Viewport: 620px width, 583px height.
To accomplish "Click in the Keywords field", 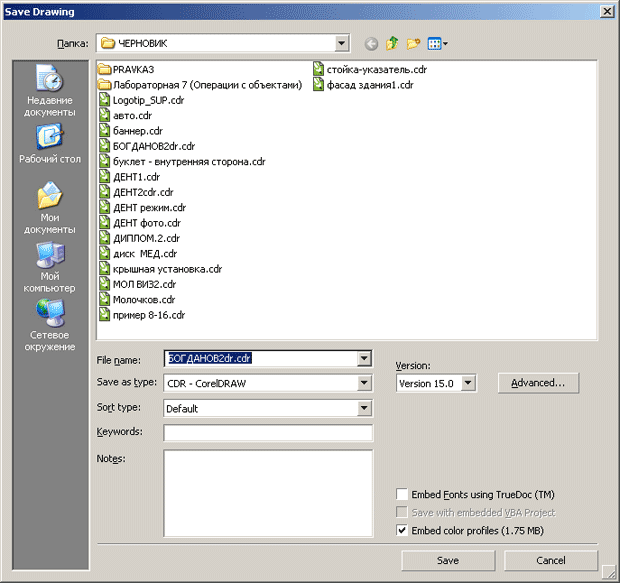I will [x=268, y=433].
